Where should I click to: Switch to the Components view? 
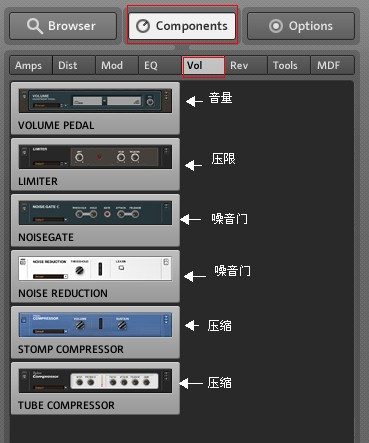182,26
